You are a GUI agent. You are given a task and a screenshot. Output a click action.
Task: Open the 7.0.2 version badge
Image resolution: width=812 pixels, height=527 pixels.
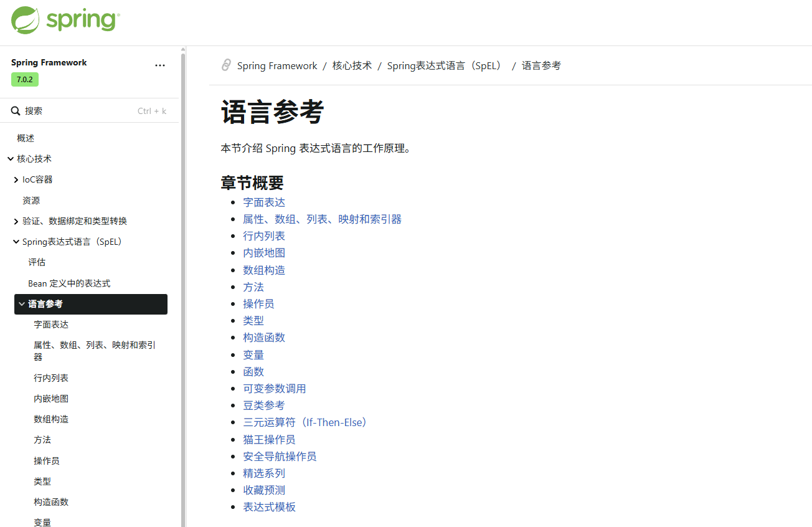click(x=25, y=80)
